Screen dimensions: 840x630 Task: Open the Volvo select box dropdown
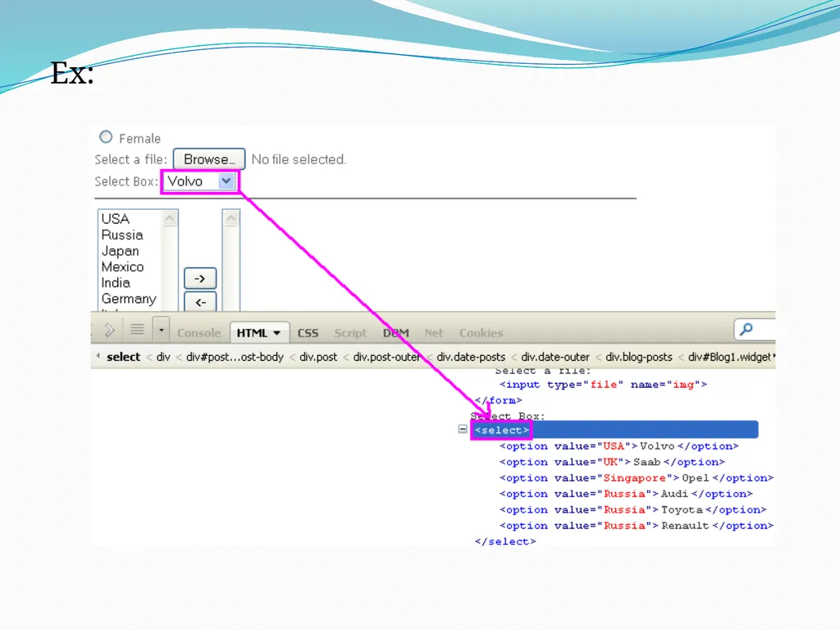[x=226, y=181]
